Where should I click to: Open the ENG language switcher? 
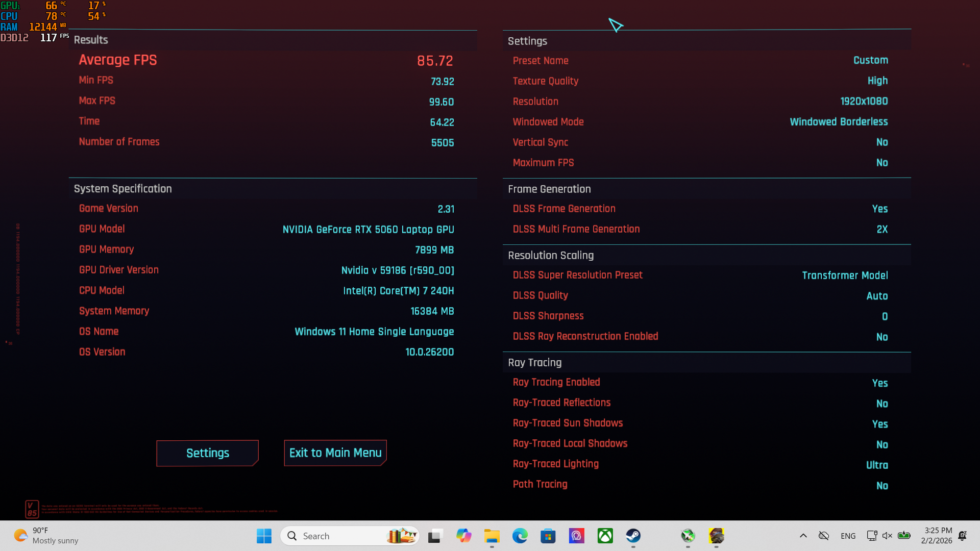(x=848, y=536)
